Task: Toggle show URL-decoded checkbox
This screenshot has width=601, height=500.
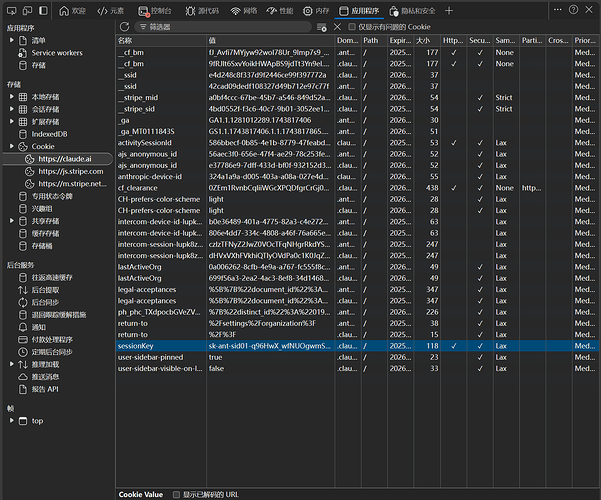Action: pos(176,494)
